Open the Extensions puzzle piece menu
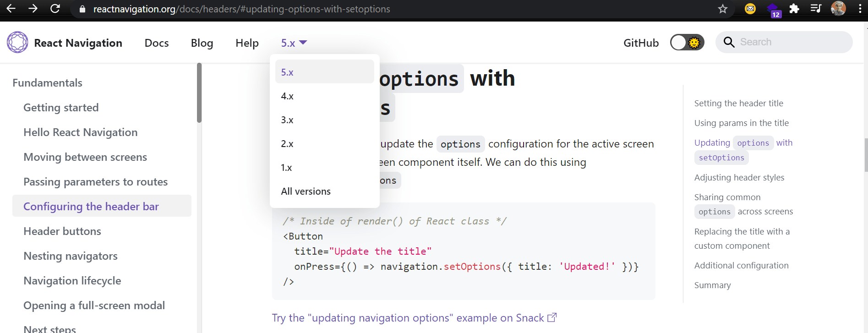The height and width of the screenshot is (333, 868). [x=794, y=9]
